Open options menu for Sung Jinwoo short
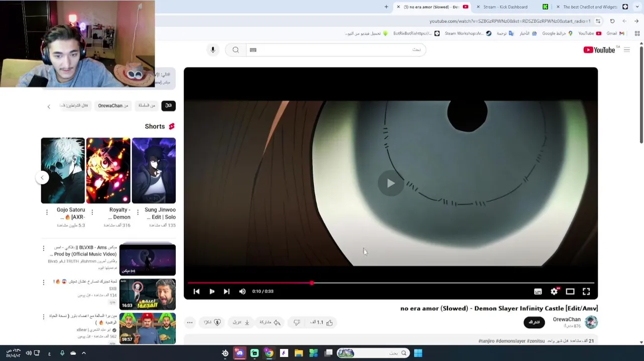 tap(138, 213)
